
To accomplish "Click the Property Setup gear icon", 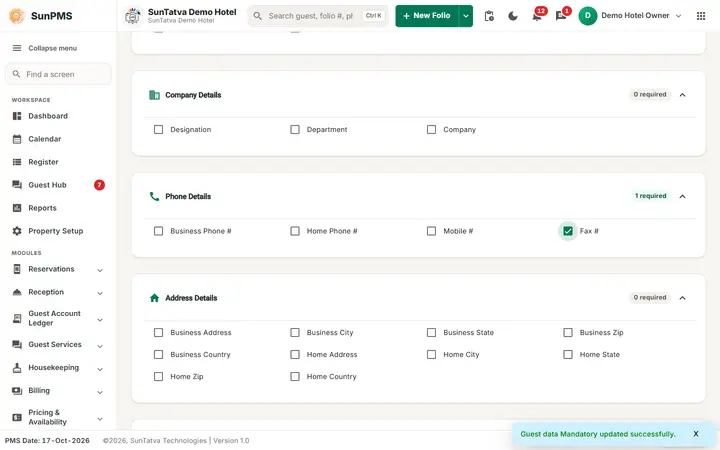I will 17,231.
